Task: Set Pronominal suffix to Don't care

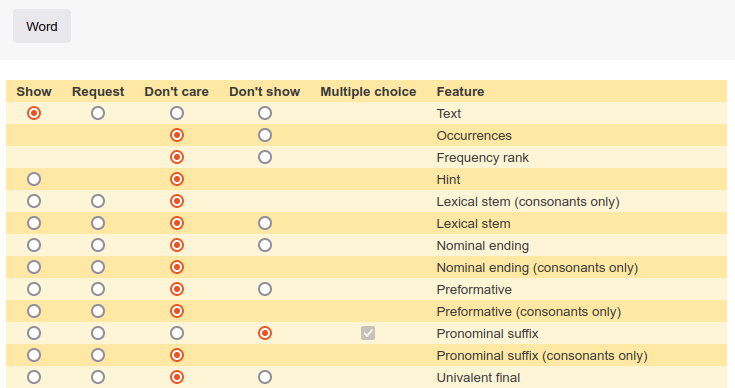Action: click(x=177, y=333)
